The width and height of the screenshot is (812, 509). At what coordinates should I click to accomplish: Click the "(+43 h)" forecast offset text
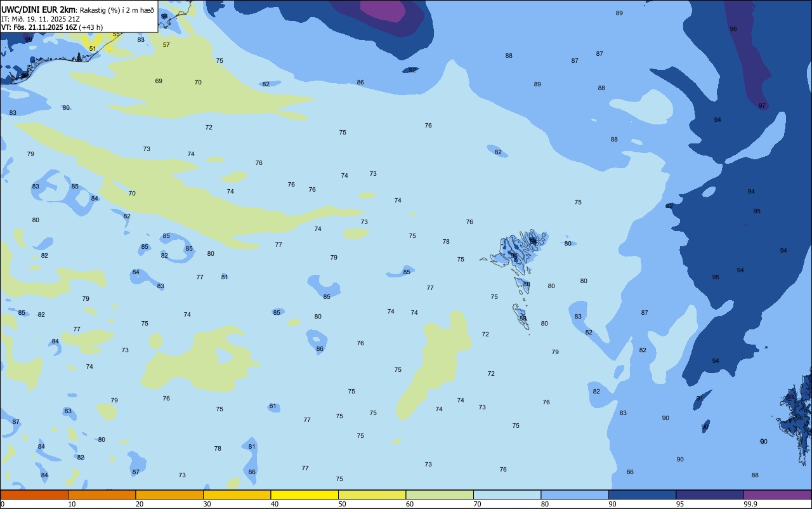[x=91, y=27]
